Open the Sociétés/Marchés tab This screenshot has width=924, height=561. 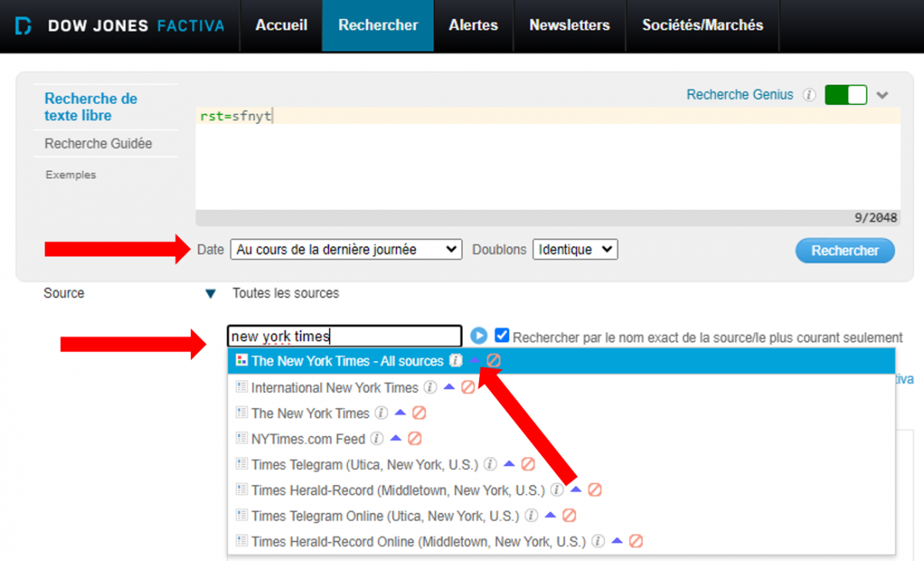click(x=703, y=25)
